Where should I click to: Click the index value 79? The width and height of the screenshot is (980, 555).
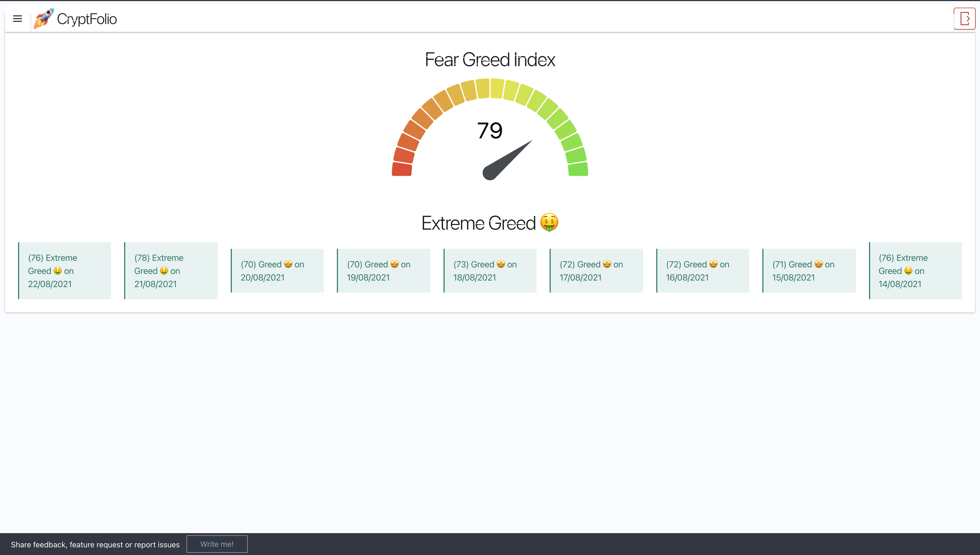(x=490, y=130)
